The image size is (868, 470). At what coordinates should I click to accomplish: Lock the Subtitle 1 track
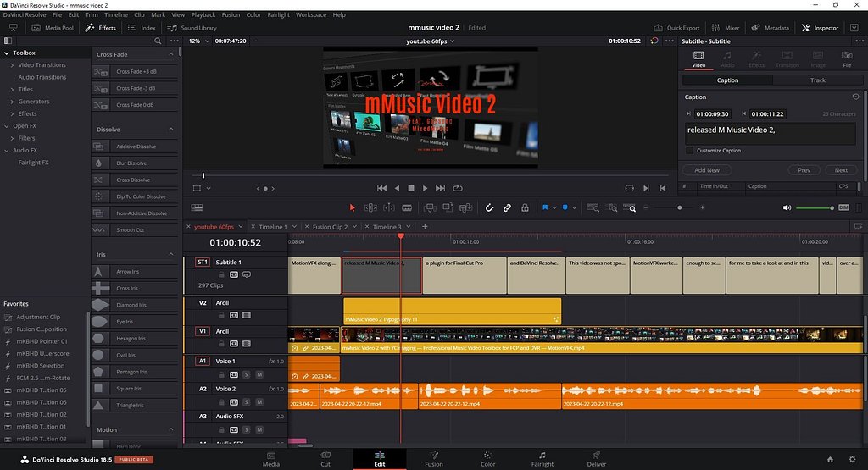pyautogui.click(x=221, y=275)
